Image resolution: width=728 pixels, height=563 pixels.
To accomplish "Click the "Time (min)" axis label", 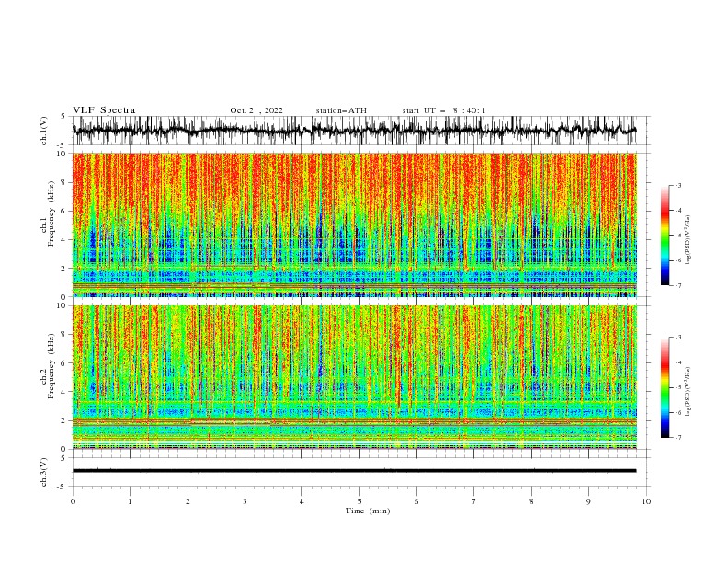I will (368, 511).
